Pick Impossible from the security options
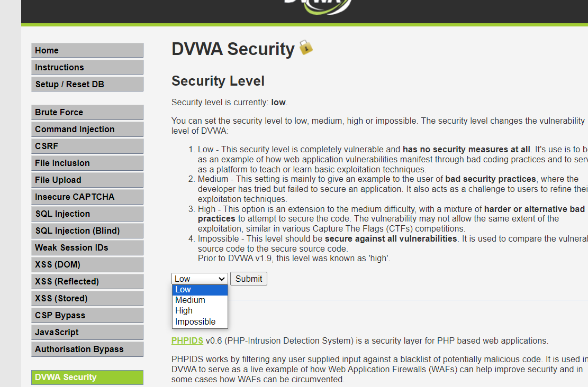The image size is (588, 387). click(200, 321)
